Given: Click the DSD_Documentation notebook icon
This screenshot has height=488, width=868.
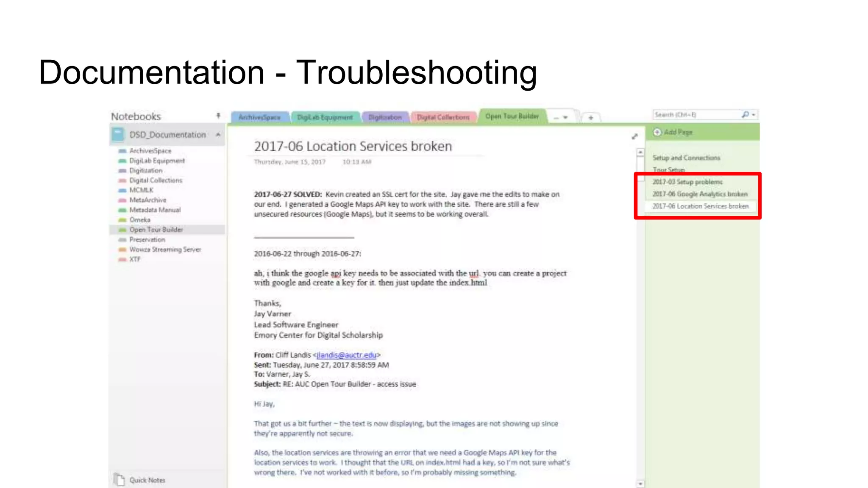Looking at the screenshot, I should click(118, 135).
